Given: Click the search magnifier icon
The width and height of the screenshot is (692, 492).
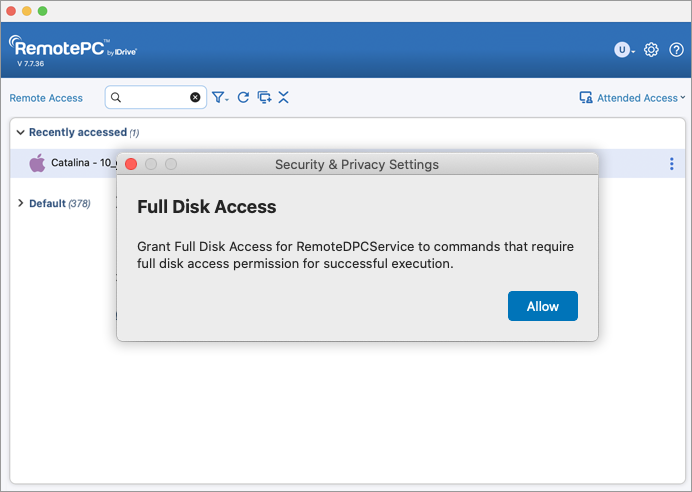Looking at the screenshot, I should 116,98.
